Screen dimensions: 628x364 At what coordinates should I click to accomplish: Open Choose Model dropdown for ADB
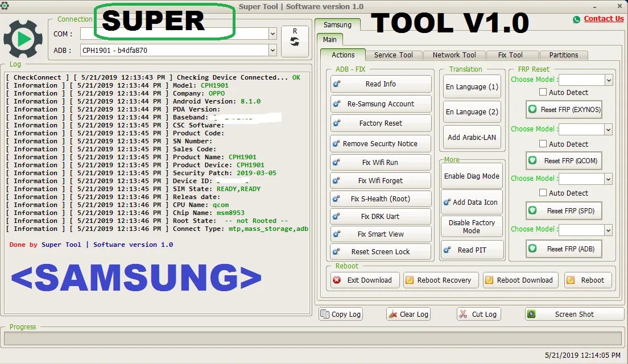[x=609, y=230]
